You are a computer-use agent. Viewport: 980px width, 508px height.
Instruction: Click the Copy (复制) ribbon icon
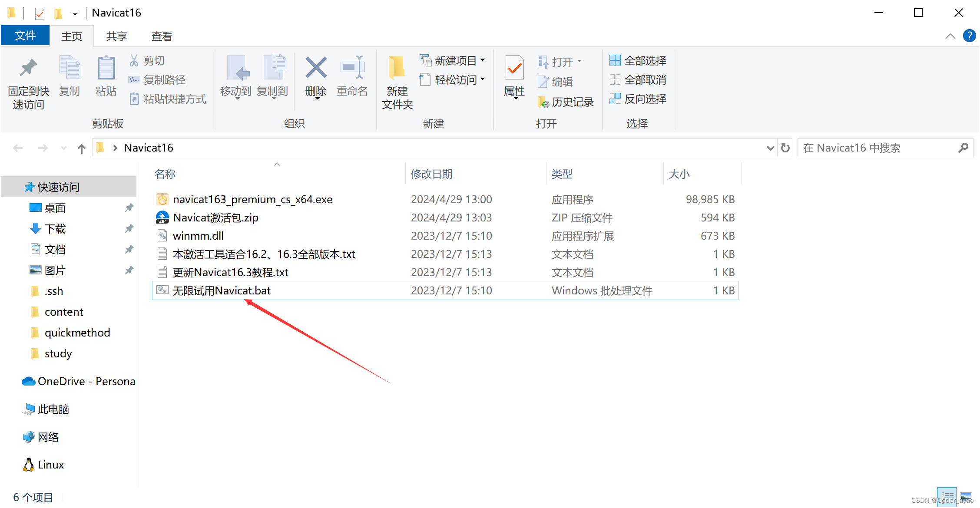point(70,67)
